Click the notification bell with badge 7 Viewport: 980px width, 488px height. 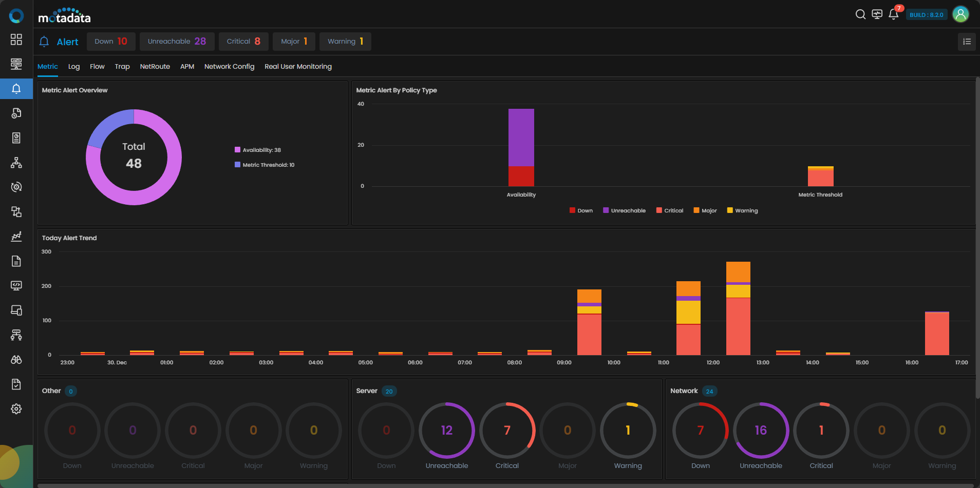[x=894, y=14]
